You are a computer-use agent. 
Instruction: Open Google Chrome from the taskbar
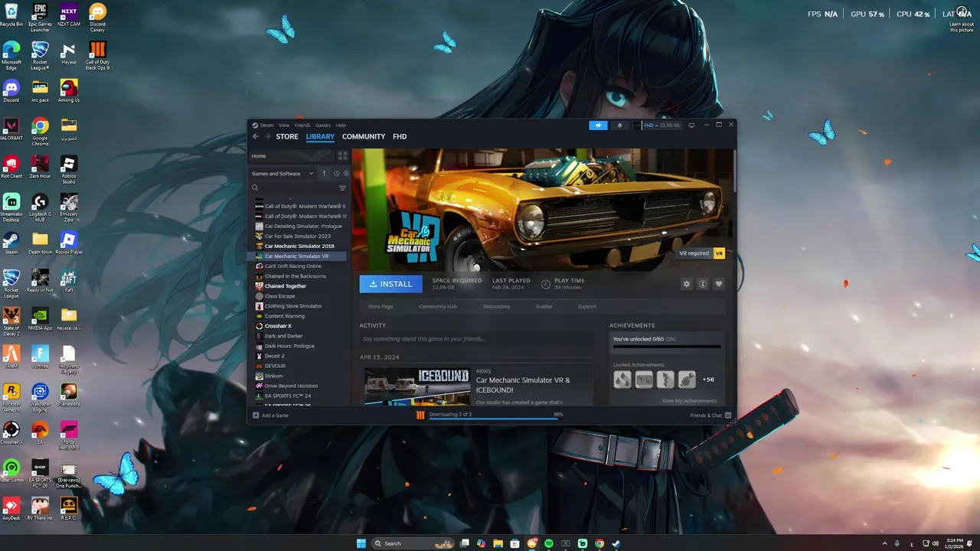point(599,543)
